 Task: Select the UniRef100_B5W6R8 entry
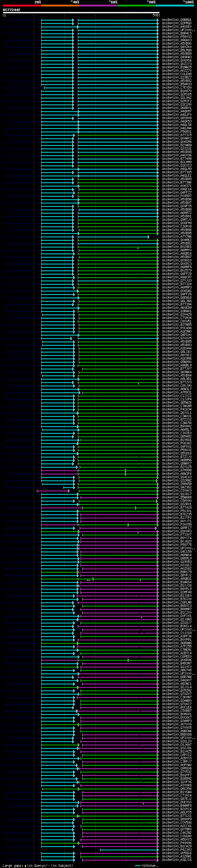tap(177, 497)
